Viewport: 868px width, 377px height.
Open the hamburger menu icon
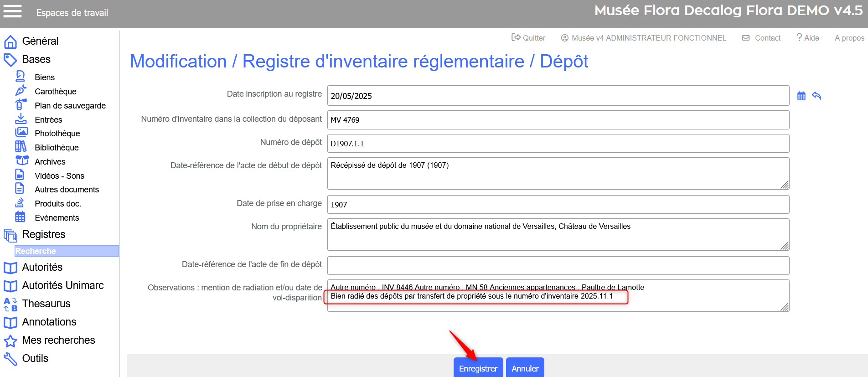(x=12, y=11)
